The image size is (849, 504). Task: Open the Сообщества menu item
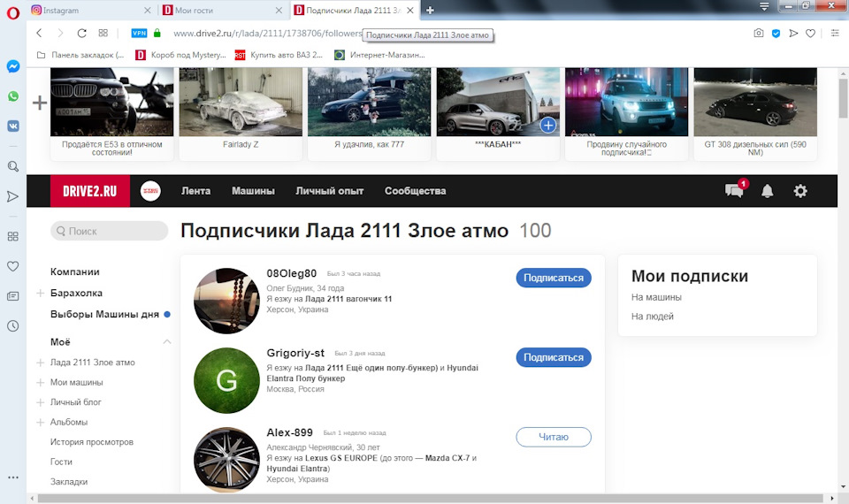(x=416, y=191)
